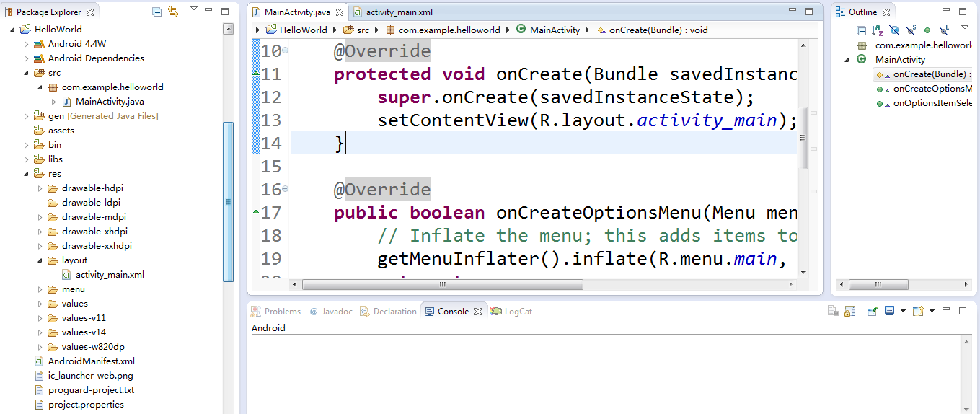The height and width of the screenshot is (414, 980).
Task: Expand the values-v11 folder
Action: click(x=40, y=318)
